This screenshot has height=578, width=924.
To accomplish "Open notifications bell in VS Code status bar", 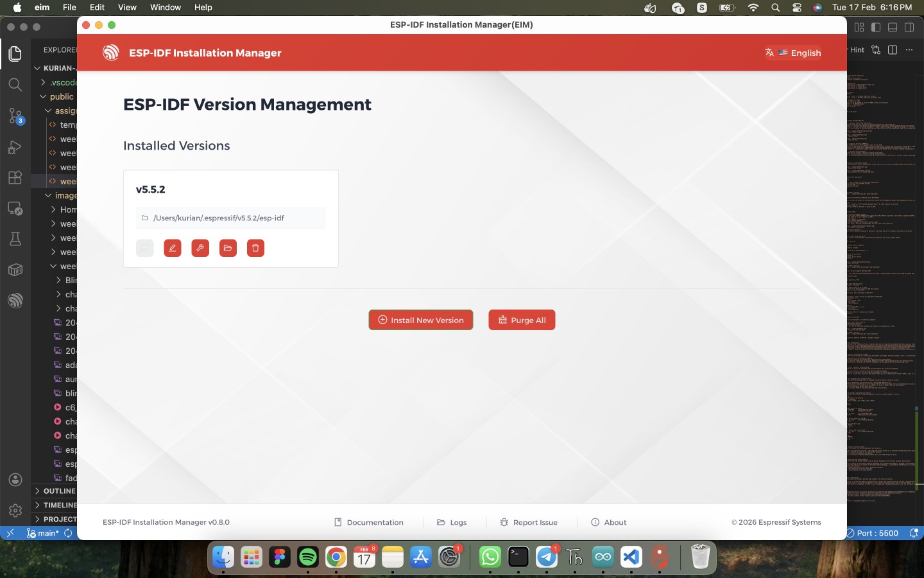I will 914,533.
